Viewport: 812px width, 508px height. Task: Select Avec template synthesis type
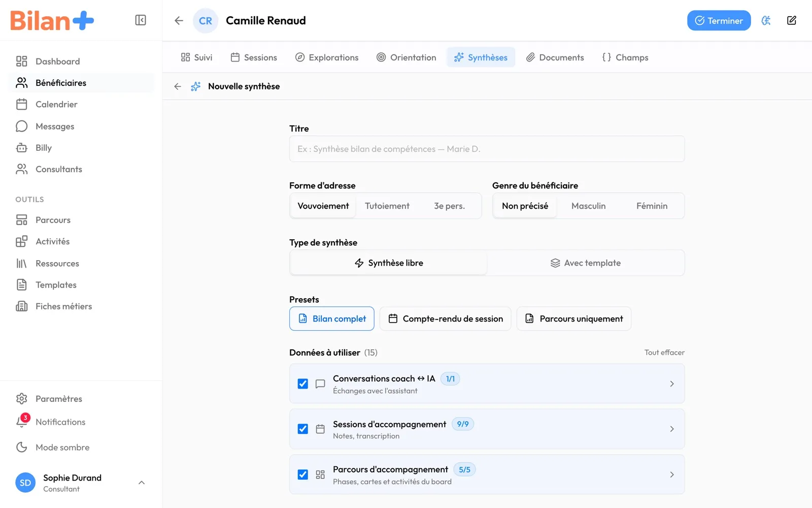click(586, 263)
